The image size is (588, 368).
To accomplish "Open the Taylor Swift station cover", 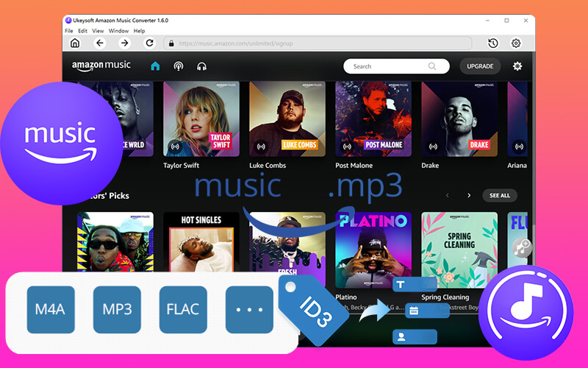I will coord(201,118).
